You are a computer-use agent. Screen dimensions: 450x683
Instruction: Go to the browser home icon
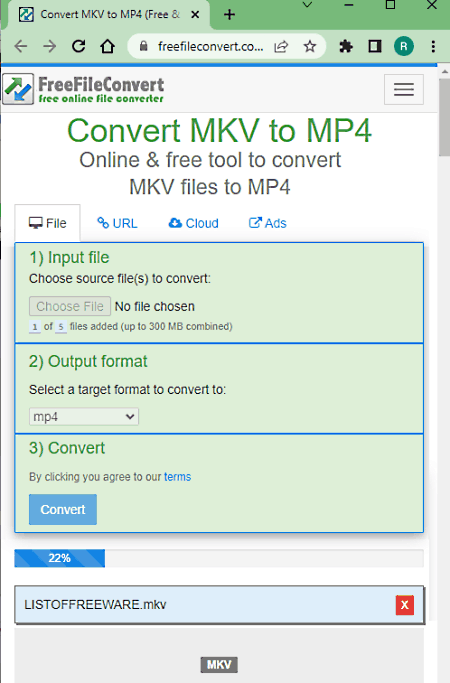[x=108, y=46]
